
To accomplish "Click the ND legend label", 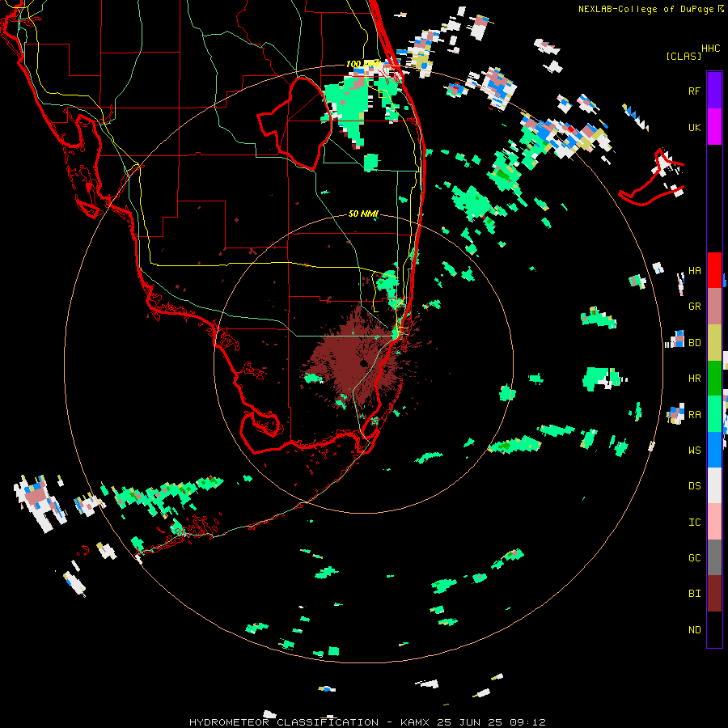I will point(694,629).
